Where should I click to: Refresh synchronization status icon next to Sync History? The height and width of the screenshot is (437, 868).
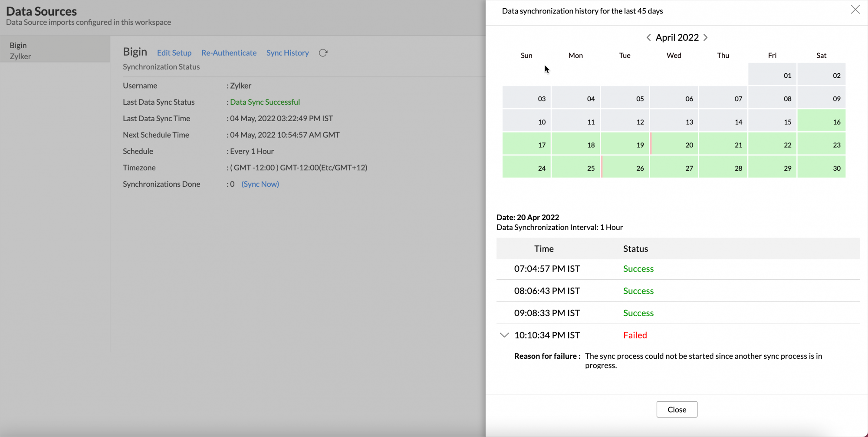tap(323, 53)
